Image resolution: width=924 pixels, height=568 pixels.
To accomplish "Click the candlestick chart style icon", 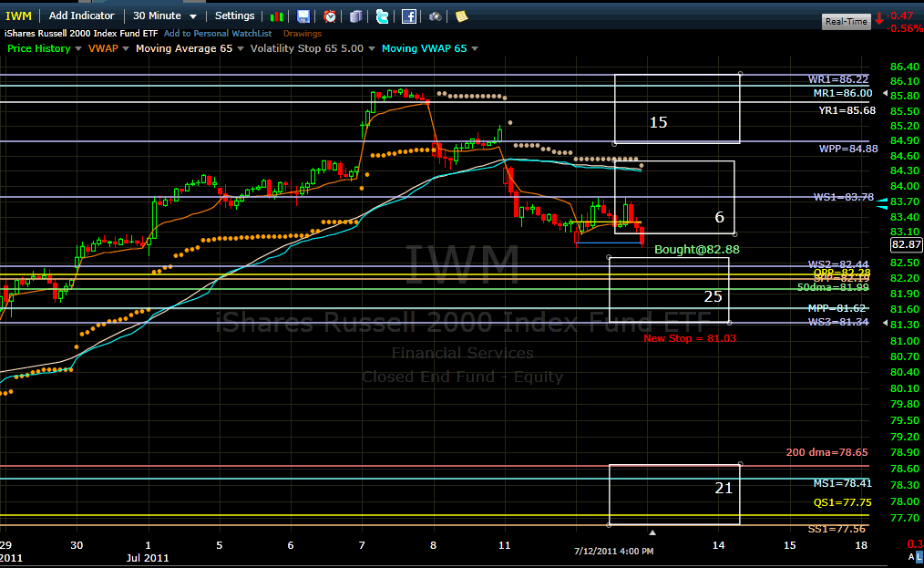I will [x=276, y=16].
